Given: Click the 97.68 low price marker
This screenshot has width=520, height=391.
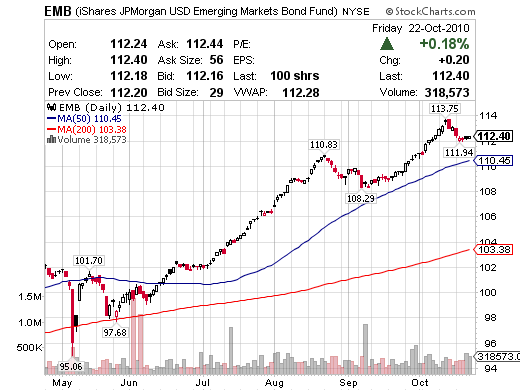Looking at the screenshot, I should [x=115, y=332].
